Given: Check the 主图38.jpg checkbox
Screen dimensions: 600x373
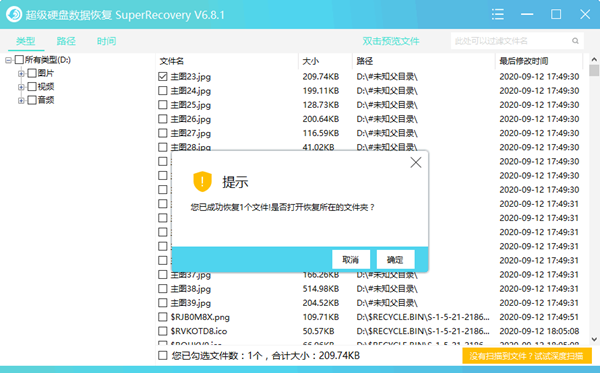Looking at the screenshot, I should click(163, 289).
